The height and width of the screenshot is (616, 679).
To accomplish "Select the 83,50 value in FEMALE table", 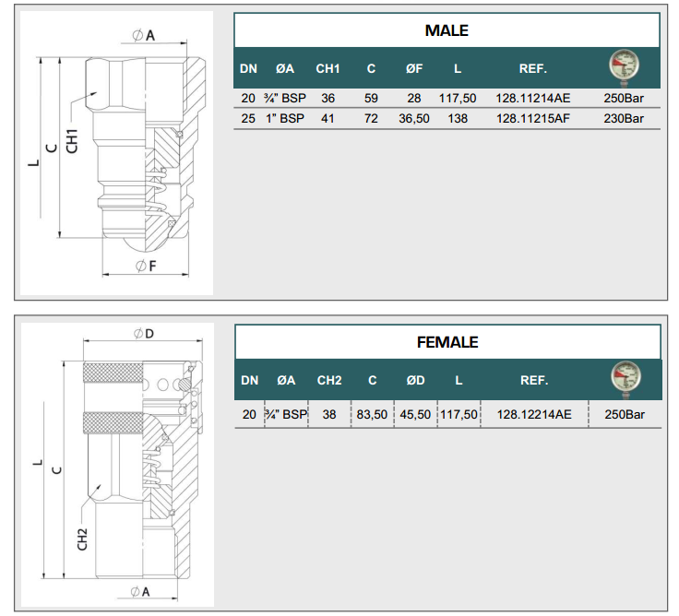I will (x=372, y=415).
